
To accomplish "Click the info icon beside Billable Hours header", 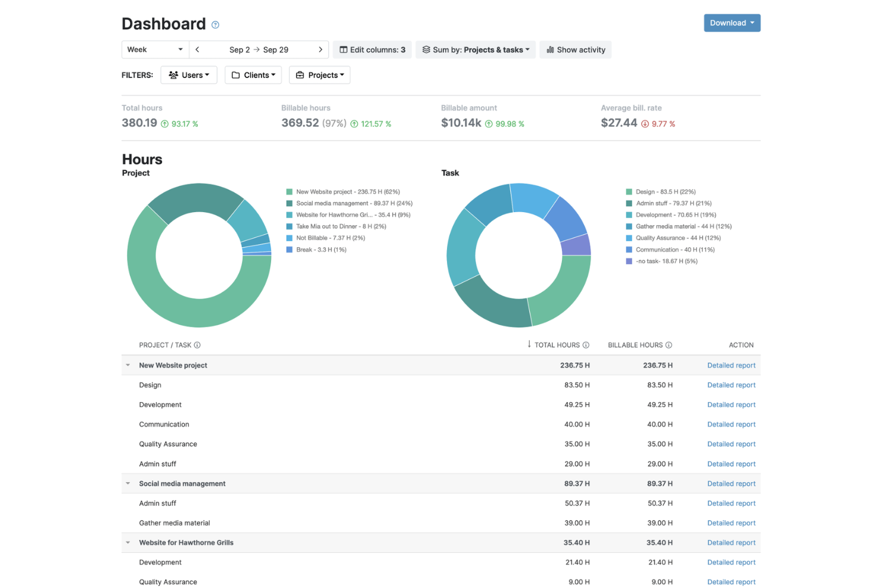I will click(669, 345).
